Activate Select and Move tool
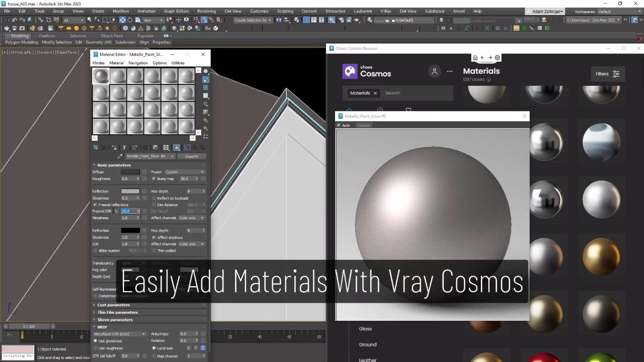This screenshot has height=362, width=644. point(122,20)
